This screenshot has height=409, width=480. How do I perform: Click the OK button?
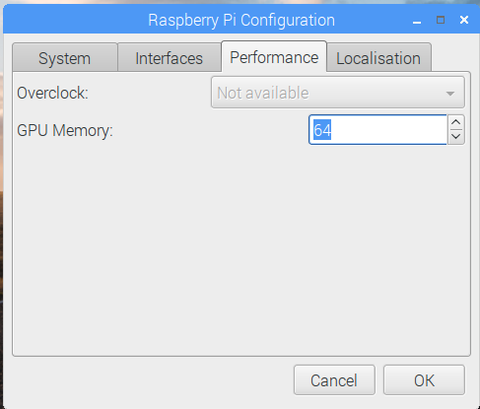click(424, 380)
